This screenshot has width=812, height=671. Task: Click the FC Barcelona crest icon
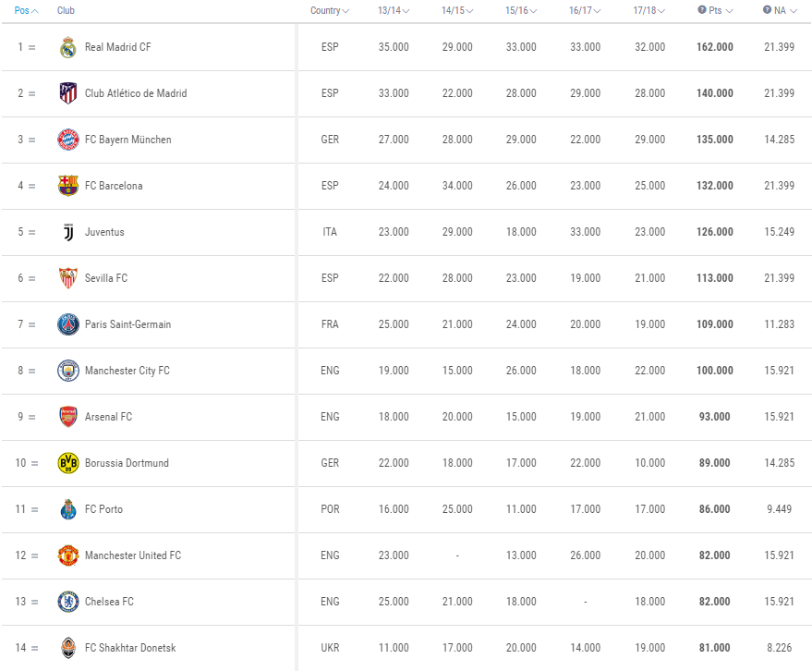(x=67, y=186)
